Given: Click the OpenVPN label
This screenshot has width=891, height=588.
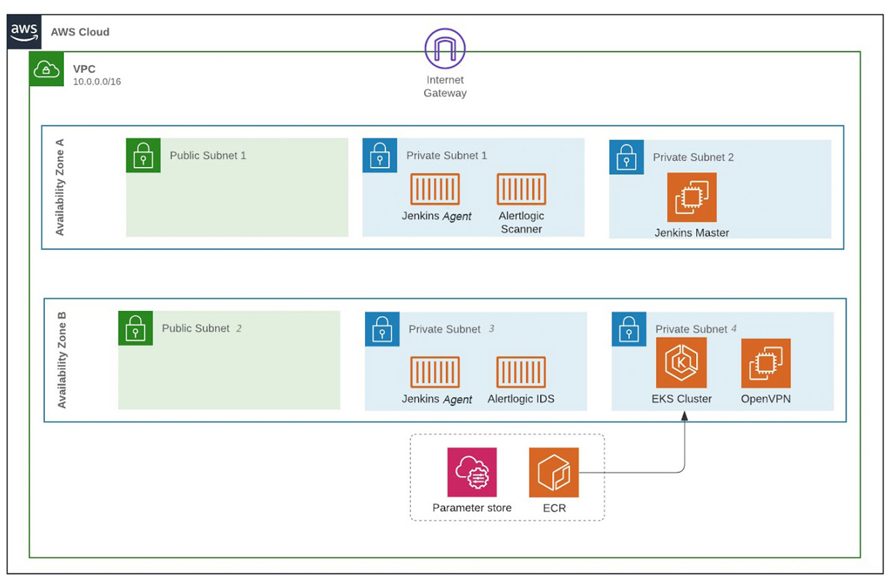Looking at the screenshot, I should (x=766, y=399).
